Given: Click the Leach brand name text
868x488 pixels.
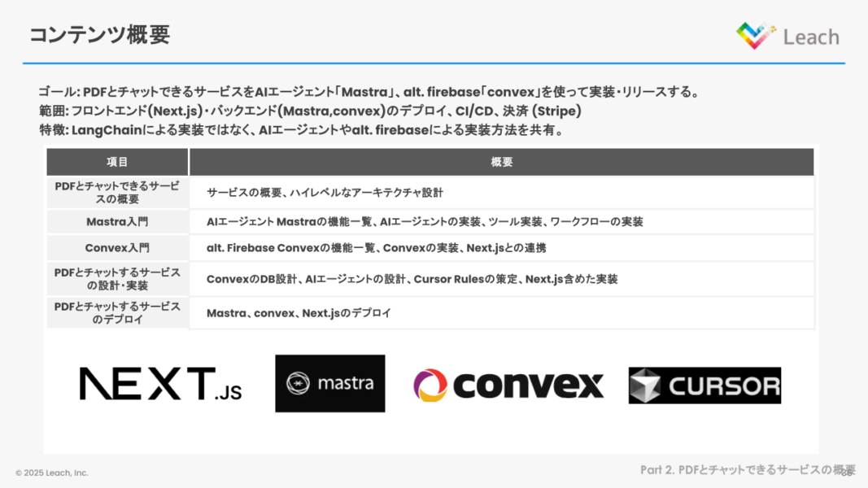Looking at the screenshot, I should [810, 37].
